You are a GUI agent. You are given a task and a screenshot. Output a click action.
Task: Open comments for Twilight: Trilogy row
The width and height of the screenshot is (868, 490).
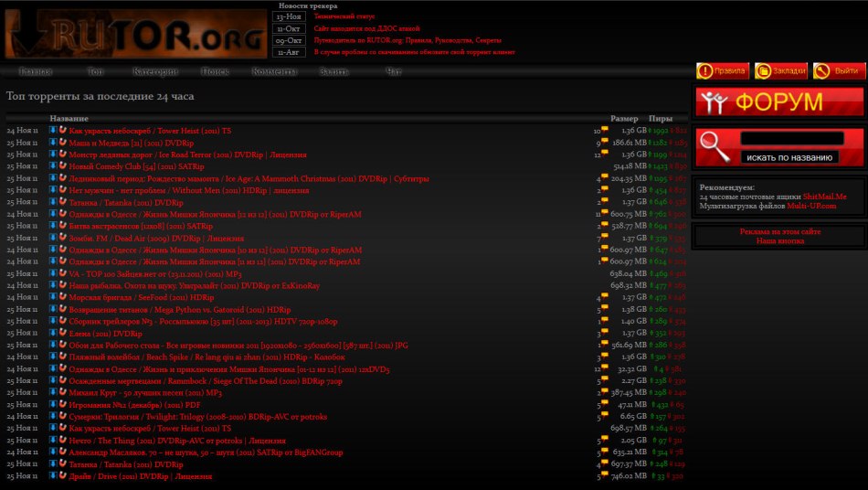tap(605, 415)
